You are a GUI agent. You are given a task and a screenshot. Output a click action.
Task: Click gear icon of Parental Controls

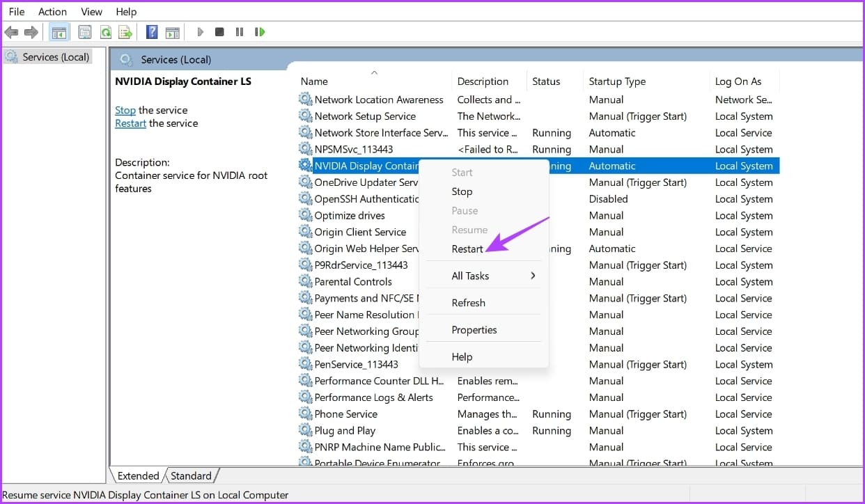click(305, 281)
